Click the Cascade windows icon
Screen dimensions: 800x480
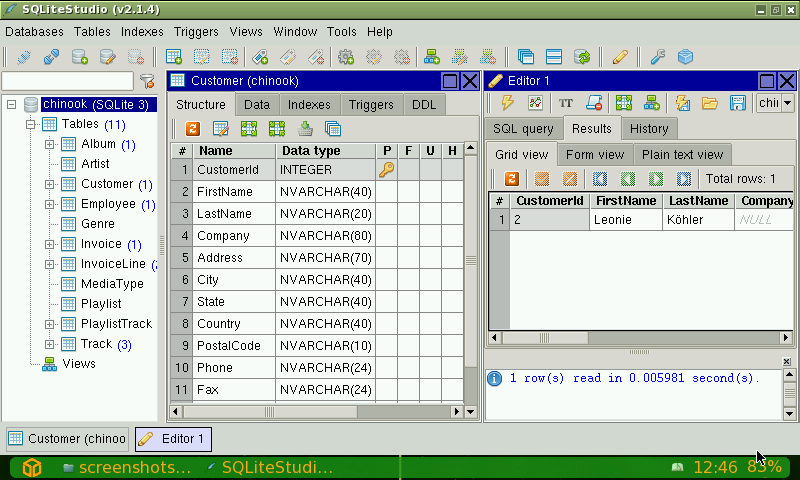click(x=526, y=57)
